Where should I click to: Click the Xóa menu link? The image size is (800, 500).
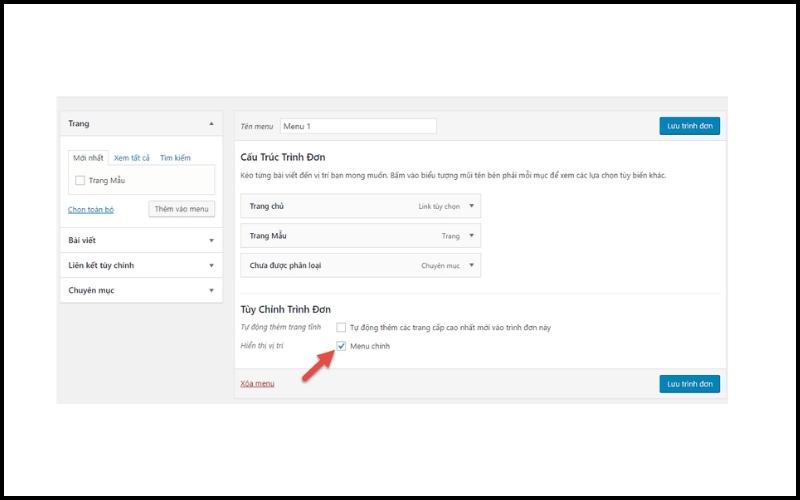pyautogui.click(x=257, y=384)
